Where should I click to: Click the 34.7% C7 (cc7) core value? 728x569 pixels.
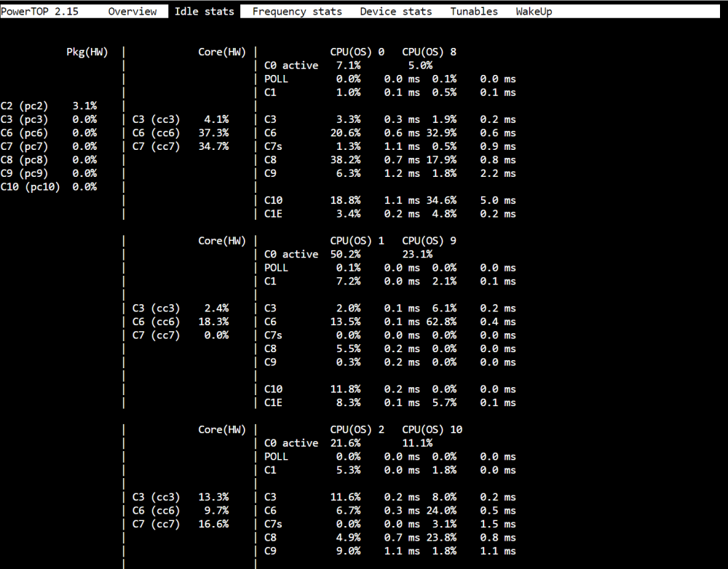click(213, 146)
